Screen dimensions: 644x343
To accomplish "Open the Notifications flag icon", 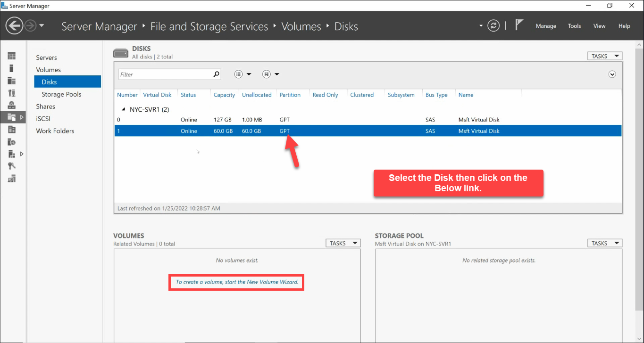I will coord(519,25).
